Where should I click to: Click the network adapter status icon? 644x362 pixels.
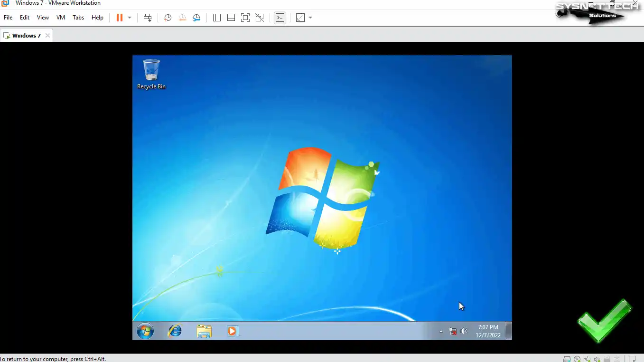coord(587,359)
